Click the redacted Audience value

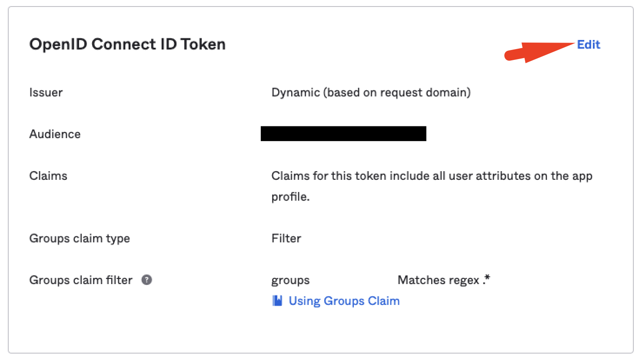[x=343, y=134]
